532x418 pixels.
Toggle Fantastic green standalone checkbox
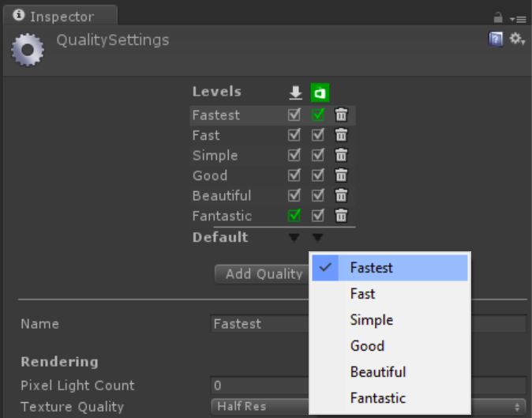[x=294, y=216]
